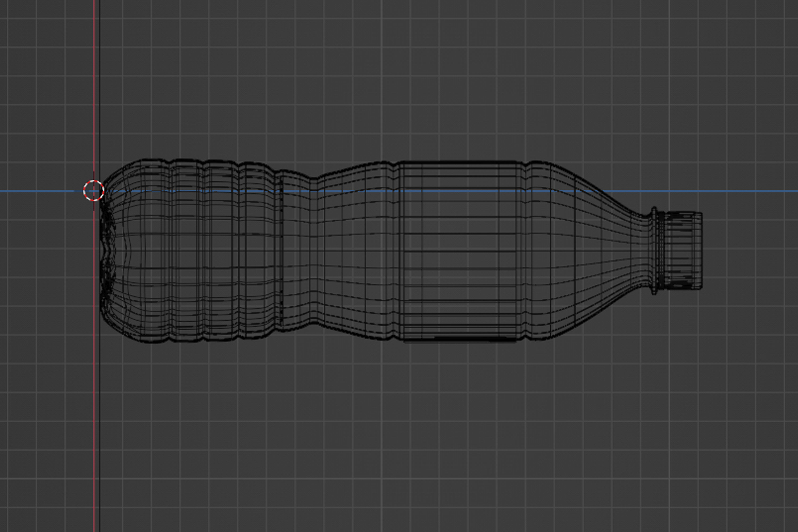Image resolution: width=798 pixels, height=532 pixels.
Task: Click the red vertical axis line
Action: click(x=94, y=102)
